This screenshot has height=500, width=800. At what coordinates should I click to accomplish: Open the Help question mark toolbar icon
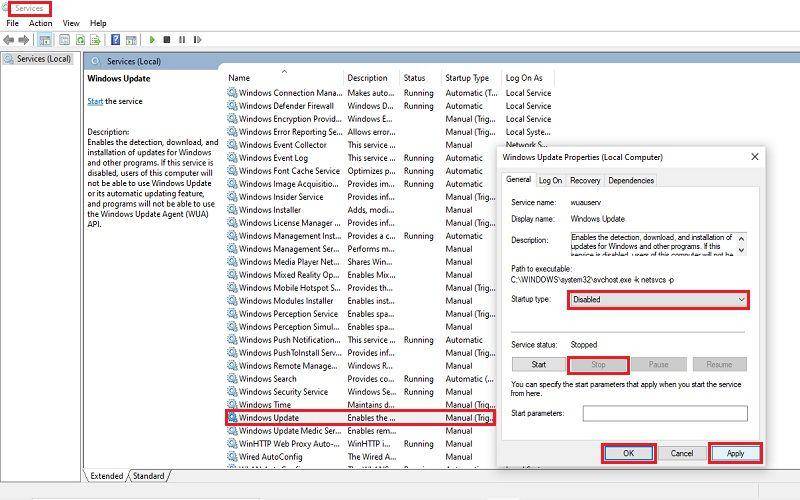[x=116, y=39]
